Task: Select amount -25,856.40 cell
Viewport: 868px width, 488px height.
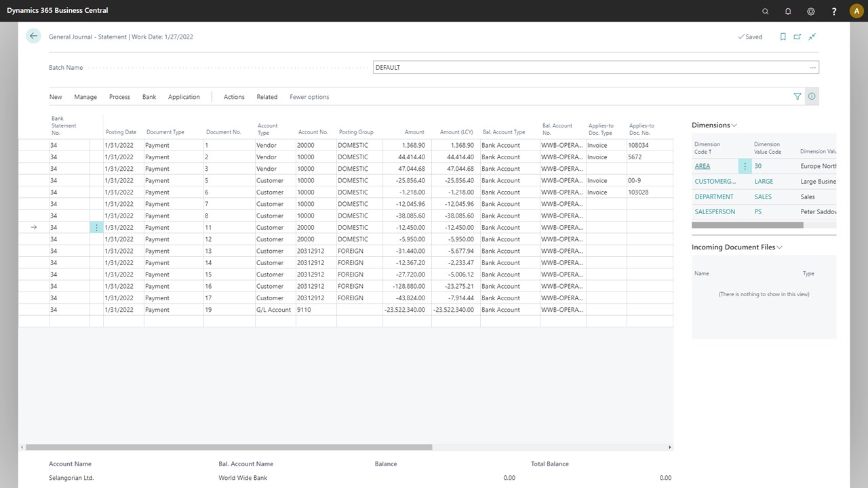Action: point(407,181)
